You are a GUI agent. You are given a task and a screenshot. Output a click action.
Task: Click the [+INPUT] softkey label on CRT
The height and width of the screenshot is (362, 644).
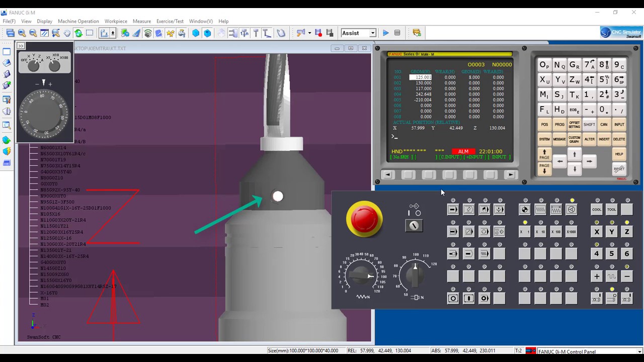[474, 157]
